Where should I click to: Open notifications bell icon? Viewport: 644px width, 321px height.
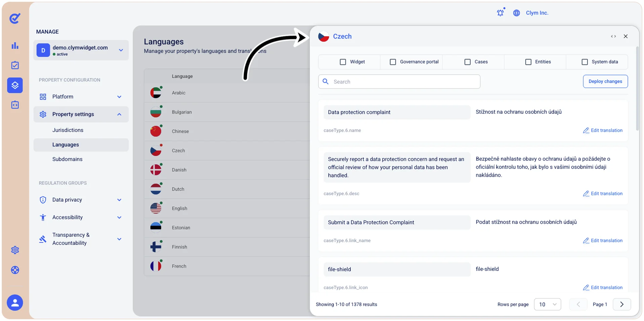501,12
